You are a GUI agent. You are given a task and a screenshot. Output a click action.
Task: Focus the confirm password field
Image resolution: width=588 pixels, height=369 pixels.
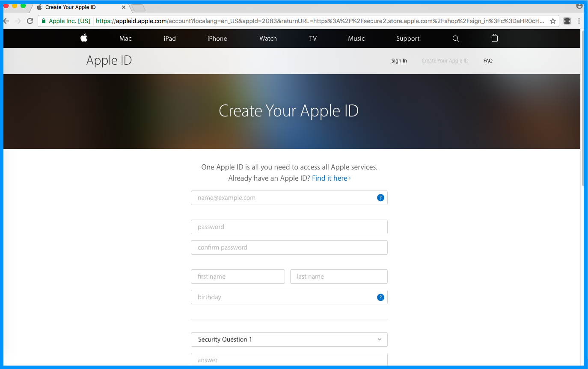pyautogui.click(x=289, y=247)
